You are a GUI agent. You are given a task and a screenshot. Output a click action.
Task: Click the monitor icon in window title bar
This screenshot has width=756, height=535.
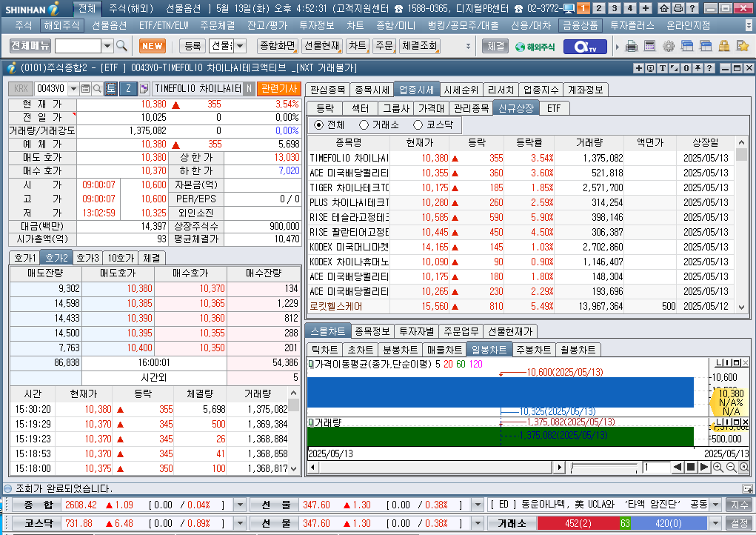[650, 68]
